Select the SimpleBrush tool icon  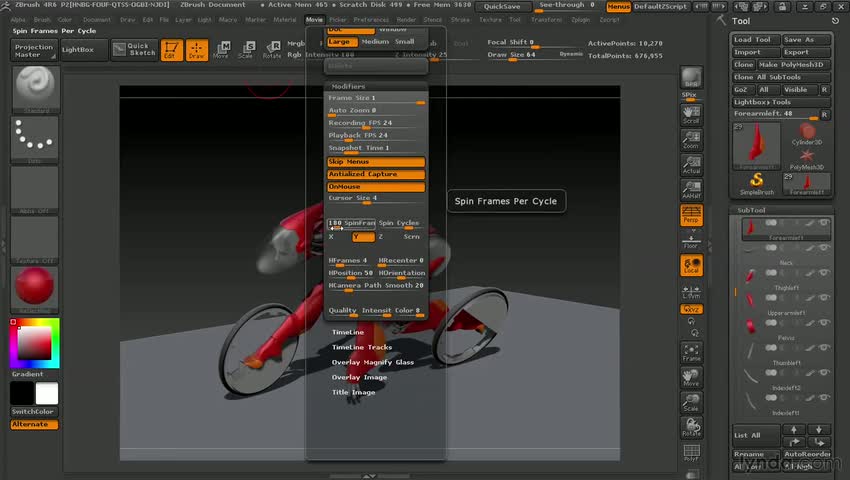coord(757,184)
